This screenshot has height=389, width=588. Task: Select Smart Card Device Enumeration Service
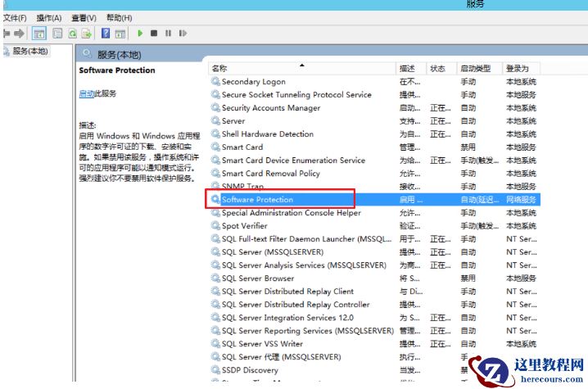pyautogui.click(x=375, y=161)
